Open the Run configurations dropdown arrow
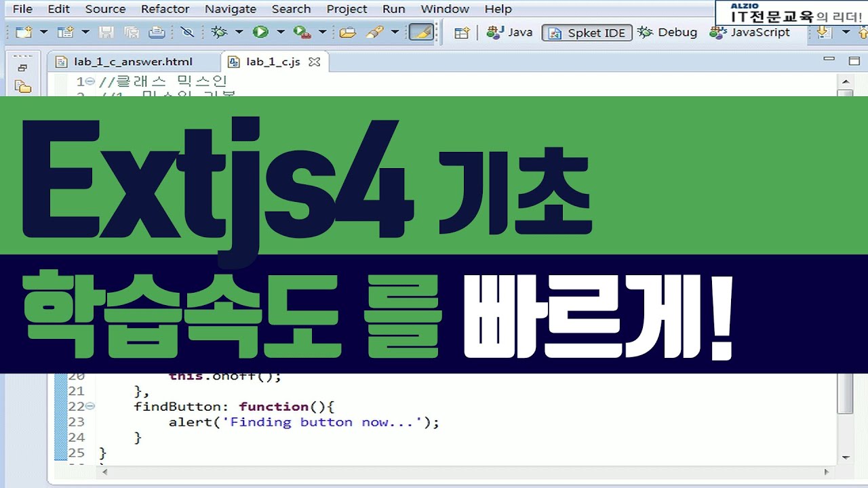 pyautogui.click(x=280, y=32)
